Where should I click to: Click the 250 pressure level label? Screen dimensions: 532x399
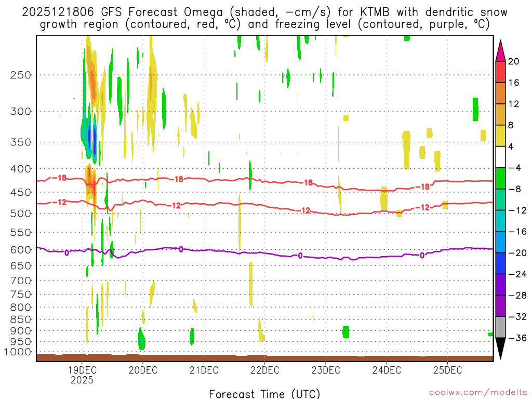tap(21, 75)
